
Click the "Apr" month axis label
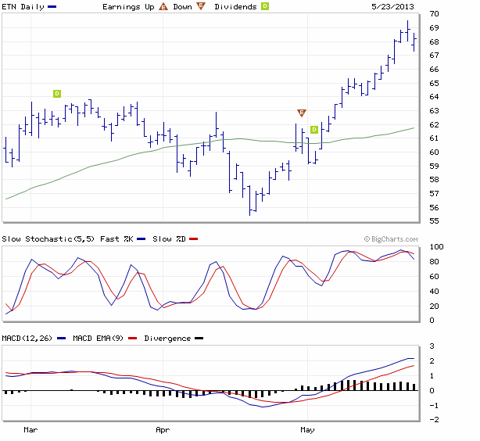[x=163, y=430]
